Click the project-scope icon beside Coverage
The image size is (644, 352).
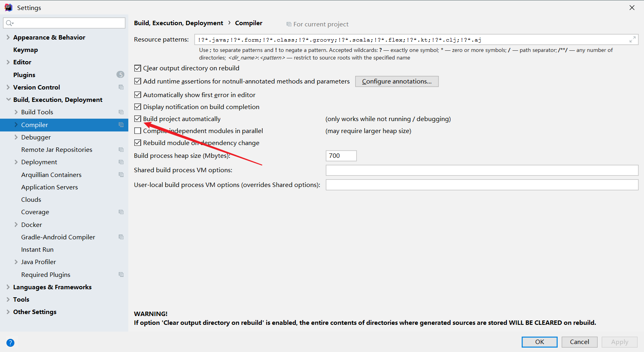pos(121,212)
